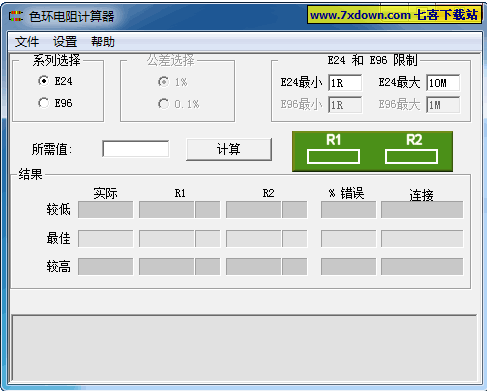The height and width of the screenshot is (391, 487).
Task: Click the E96最大 input field
Action: (x=443, y=105)
